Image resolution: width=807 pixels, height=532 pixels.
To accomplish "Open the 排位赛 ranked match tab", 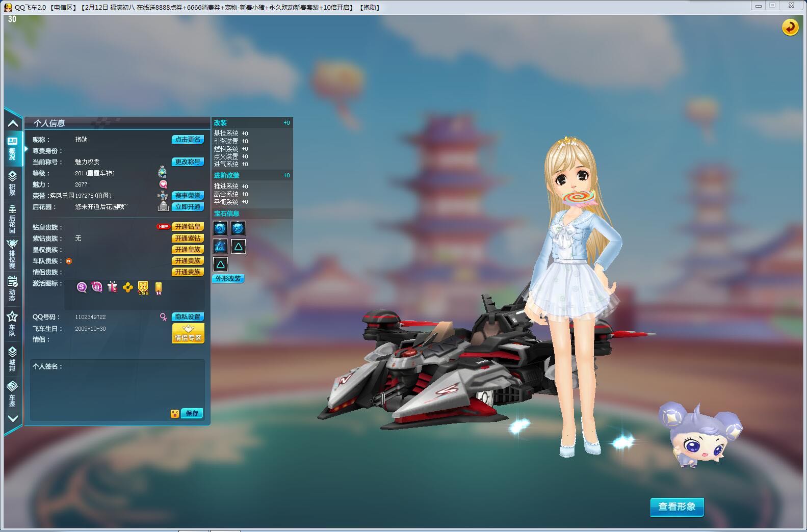I will click(13, 254).
